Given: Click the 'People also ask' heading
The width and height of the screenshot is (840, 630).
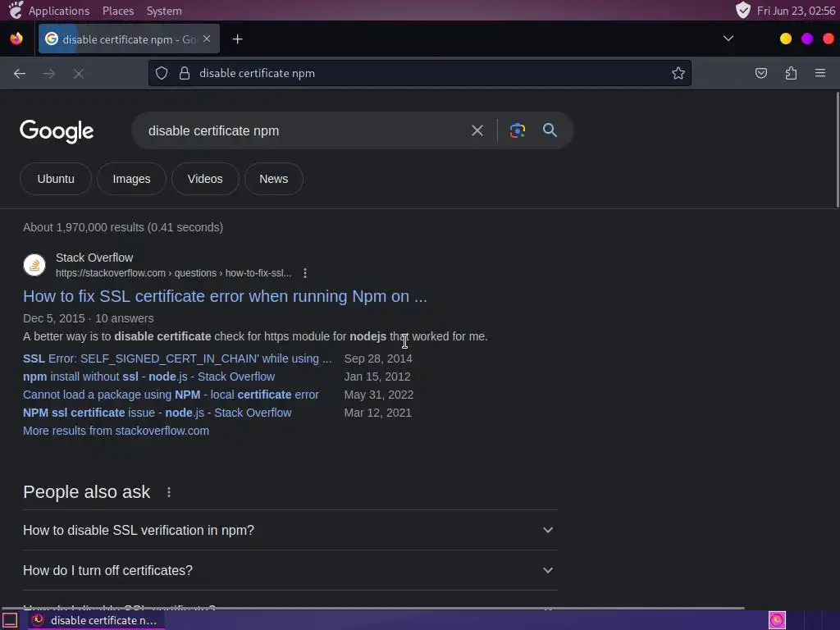Looking at the screenshot, I should (87, 492).
